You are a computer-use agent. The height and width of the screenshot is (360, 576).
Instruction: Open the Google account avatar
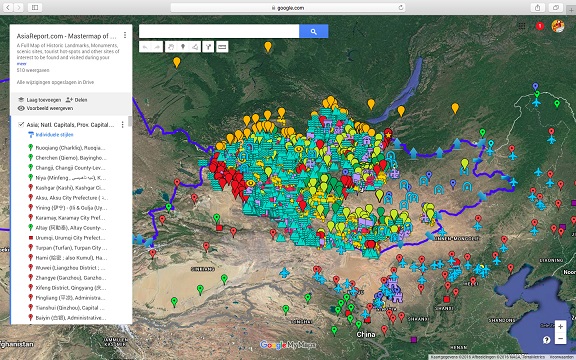(x=558, y=26)
